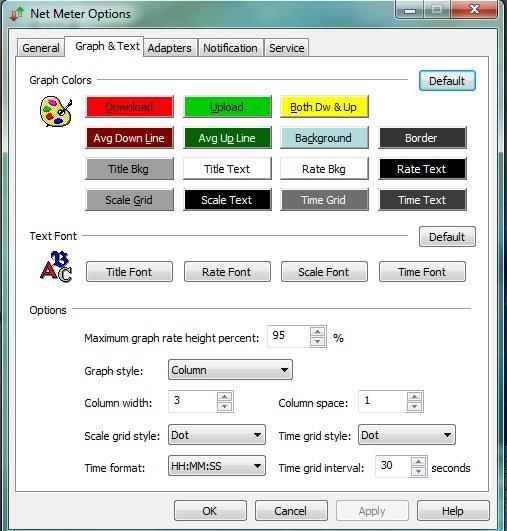Set the Avg Up Line color
The width and height of the screenshot is (507, 531).
[227, 138]
